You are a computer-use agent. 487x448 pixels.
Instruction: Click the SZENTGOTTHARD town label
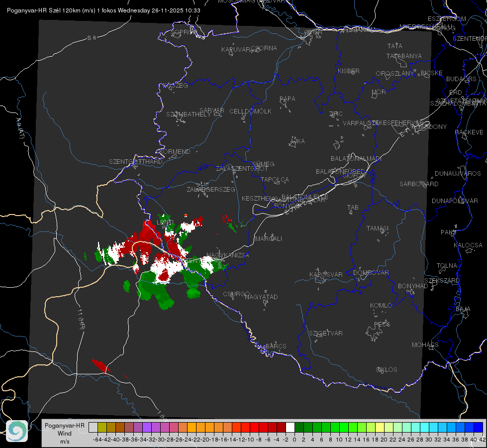pos(136,162)
